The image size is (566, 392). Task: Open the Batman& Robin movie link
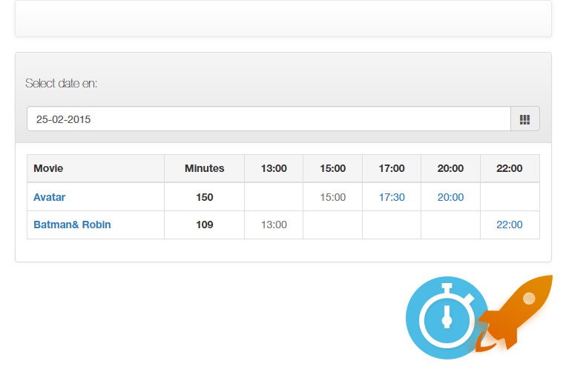72,225
